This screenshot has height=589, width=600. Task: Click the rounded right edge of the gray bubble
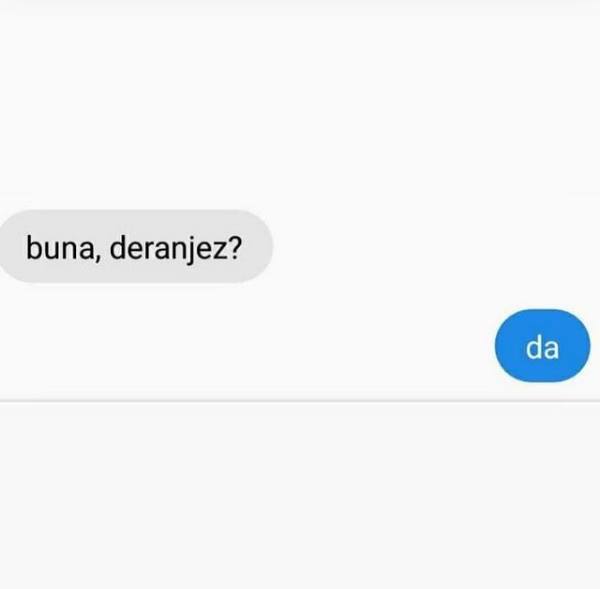click(266, 246)
